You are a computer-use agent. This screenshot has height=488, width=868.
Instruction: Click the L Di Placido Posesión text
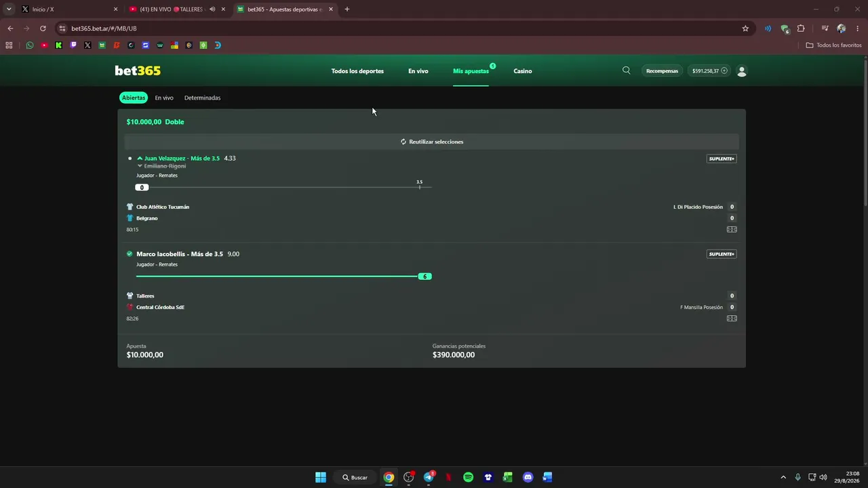pos(698,207)
